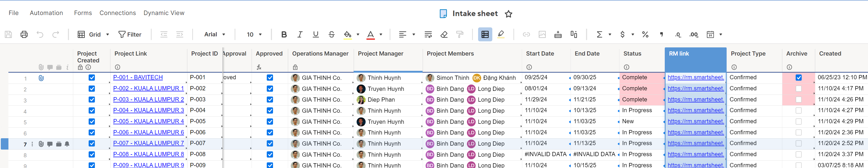Favorite the Intake sheet with star icon
This screenshot has height=168, width=868.
(x=508, y=14)
